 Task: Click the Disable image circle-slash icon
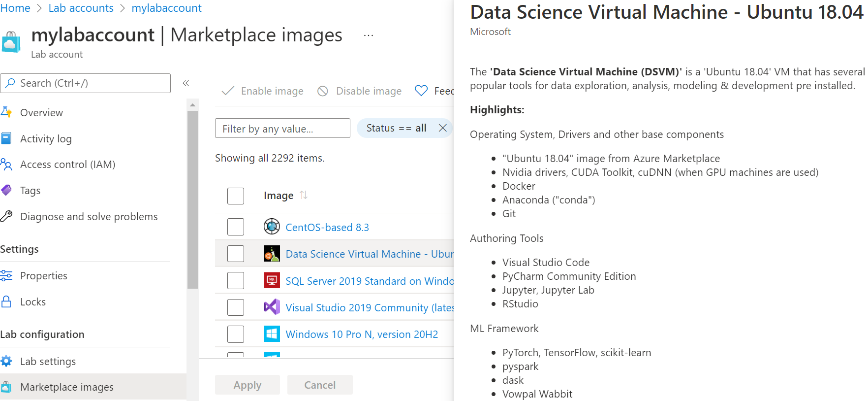click(x=323, y=91)
